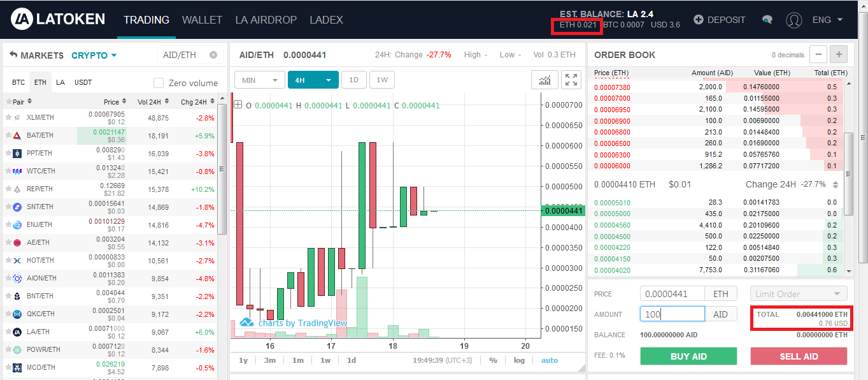868x380 pixels.
Task: Click the BNT coin icon
Action: (18, 296)
